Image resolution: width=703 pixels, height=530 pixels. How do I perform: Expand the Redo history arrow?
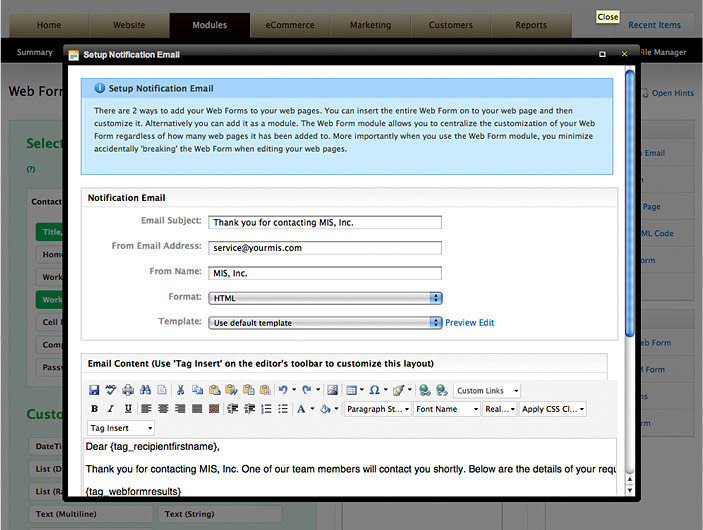coord(318,390)
